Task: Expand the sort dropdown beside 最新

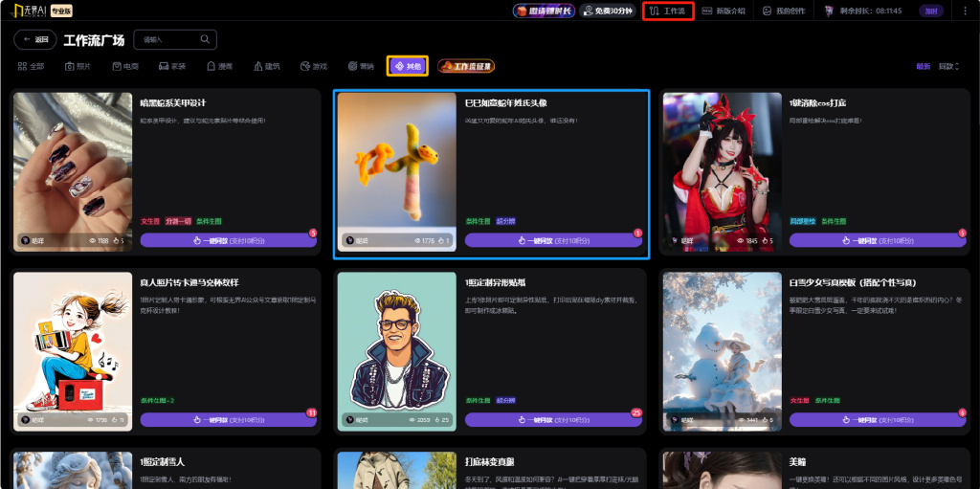Action: [x=949, y=66]
